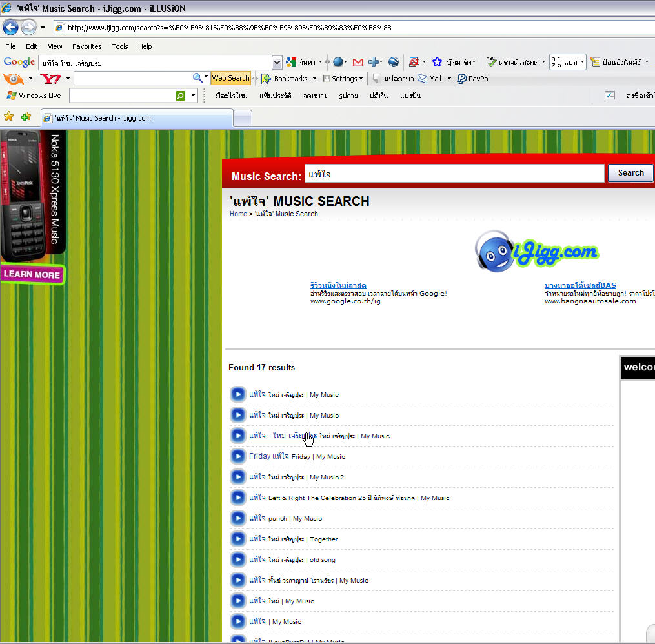Click the Music Search text field

coord(454,174)
